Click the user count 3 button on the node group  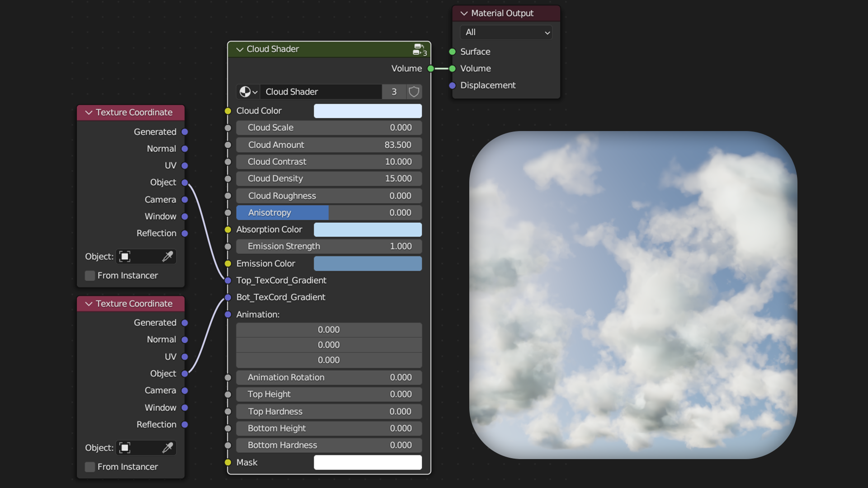point(394,92)
